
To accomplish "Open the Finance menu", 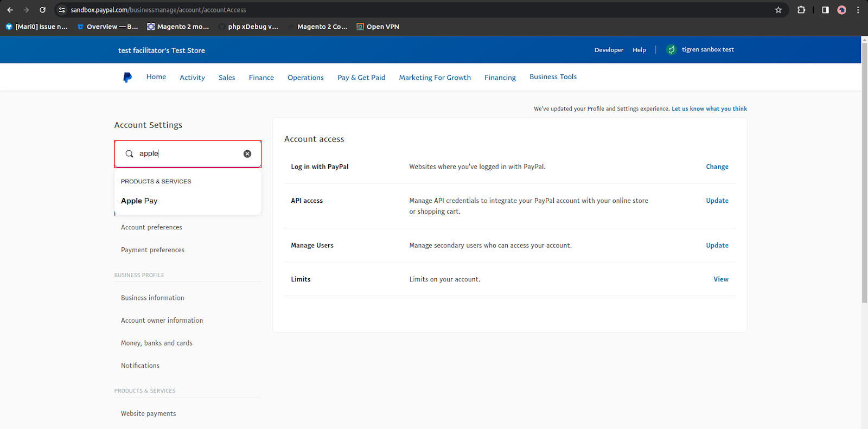I will click(x=261, y=78).
